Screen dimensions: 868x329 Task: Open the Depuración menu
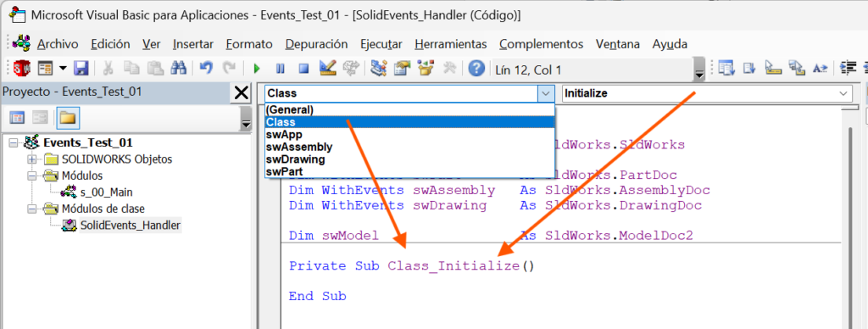click(x=317, y=44)
